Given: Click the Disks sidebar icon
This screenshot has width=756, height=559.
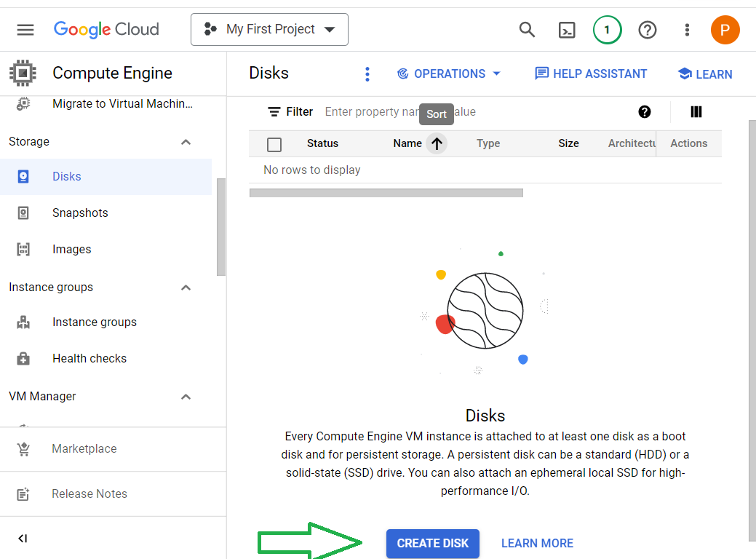Looking at the screenshot, I should coord(23,177).
